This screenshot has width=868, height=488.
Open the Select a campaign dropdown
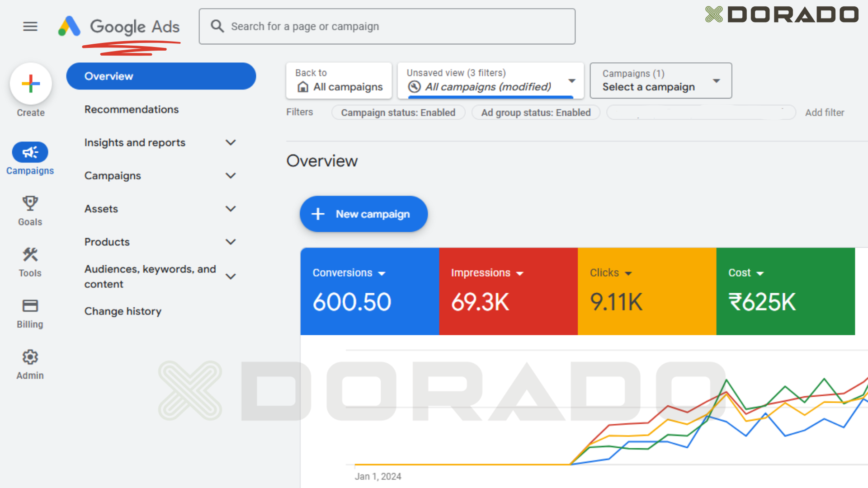click(x=717, y=80)
